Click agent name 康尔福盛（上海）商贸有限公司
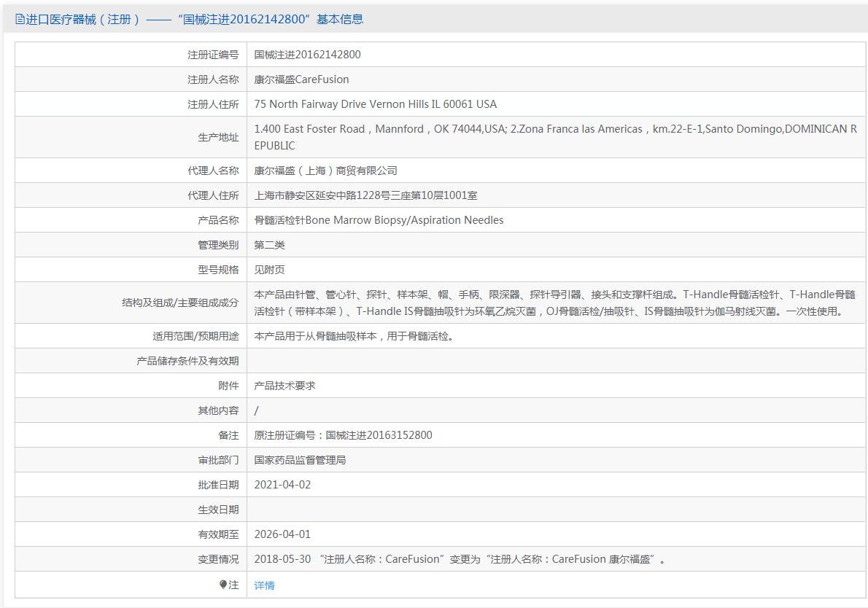 (x=325, y=171)
